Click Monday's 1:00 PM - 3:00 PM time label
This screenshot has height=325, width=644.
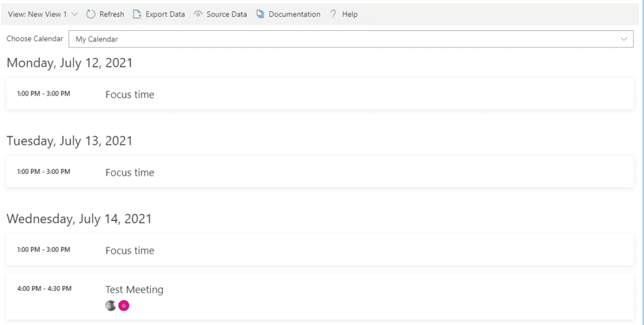coord(43,94)
